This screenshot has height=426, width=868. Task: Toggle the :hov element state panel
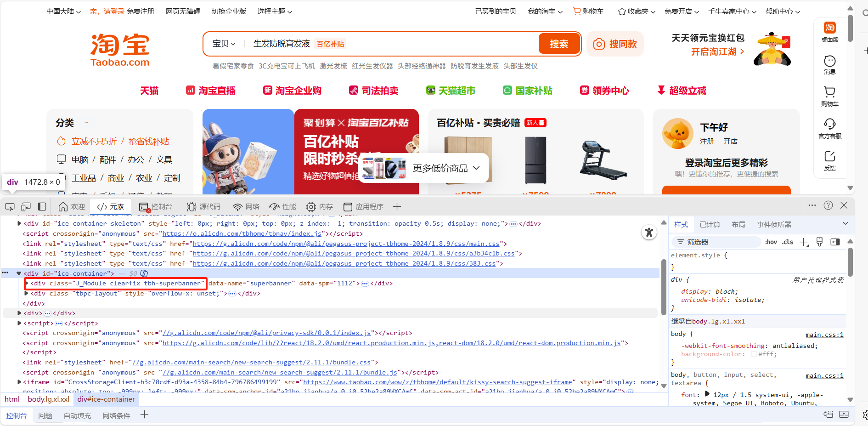(x=771, y=242)
